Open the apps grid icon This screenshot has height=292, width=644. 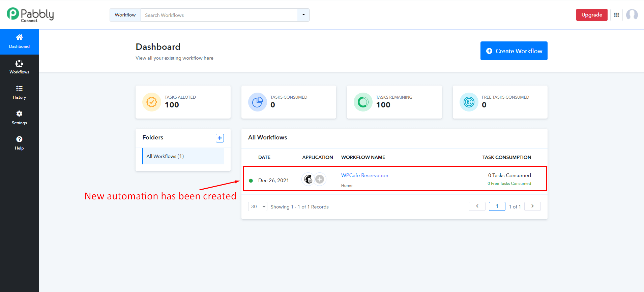coord(616,15)
